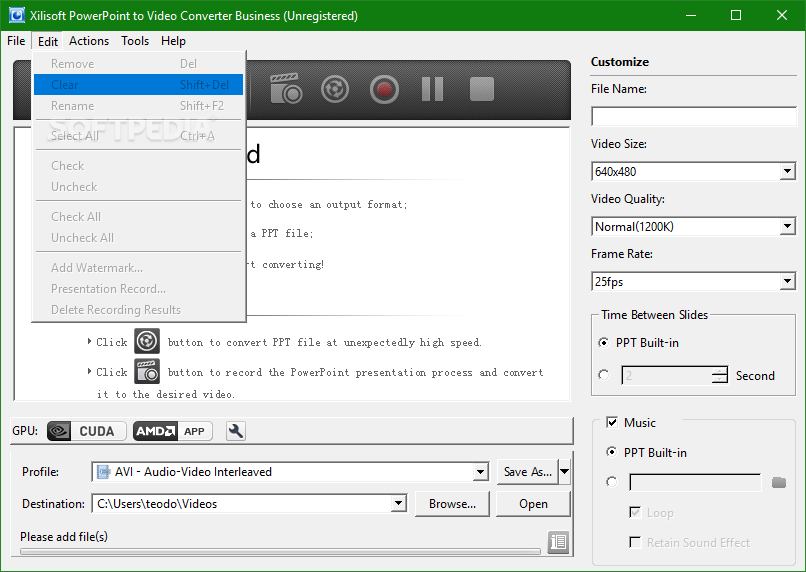Open the Actions menu

(x=89, y=41)
